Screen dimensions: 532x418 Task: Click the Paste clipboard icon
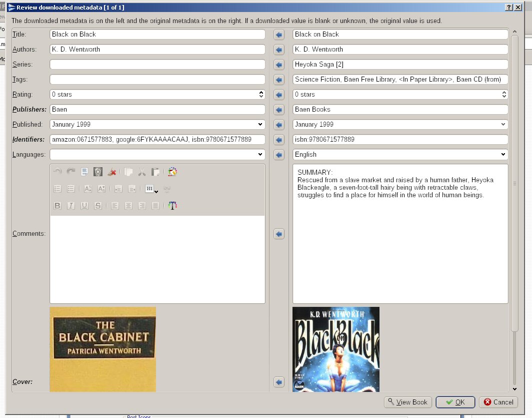coord(155,172)
